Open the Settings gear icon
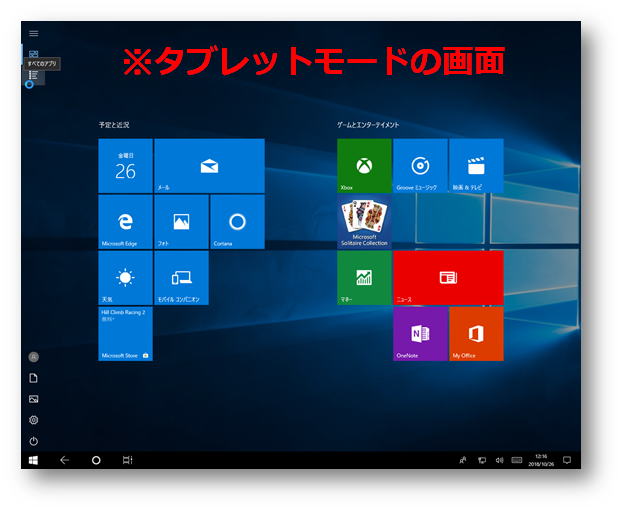The width and height of the screenshot is (623, 511). (34, 420)
